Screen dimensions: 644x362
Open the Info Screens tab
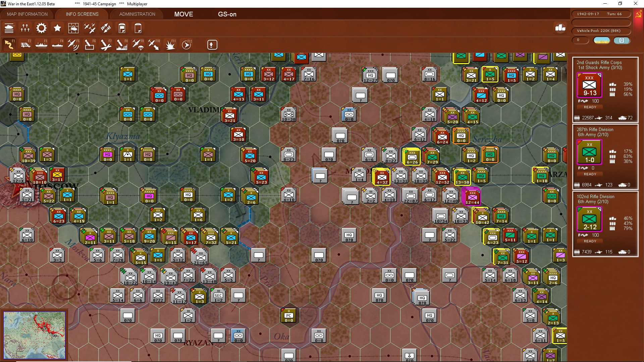pos(82,14)
